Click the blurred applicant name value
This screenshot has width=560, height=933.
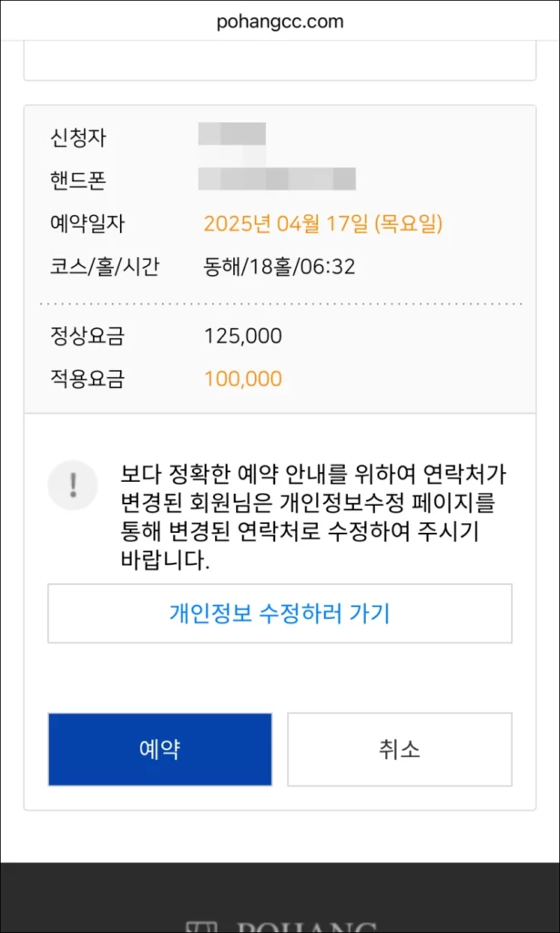click(232, 135)
